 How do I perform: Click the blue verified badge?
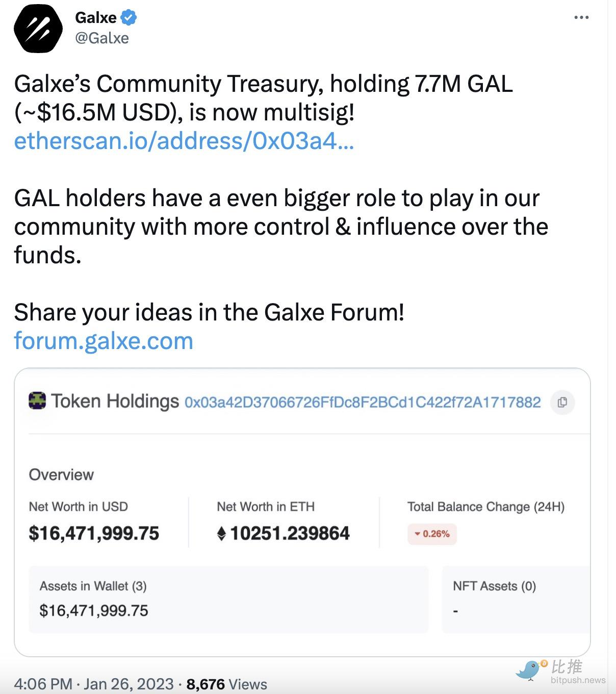pos(129,18)
